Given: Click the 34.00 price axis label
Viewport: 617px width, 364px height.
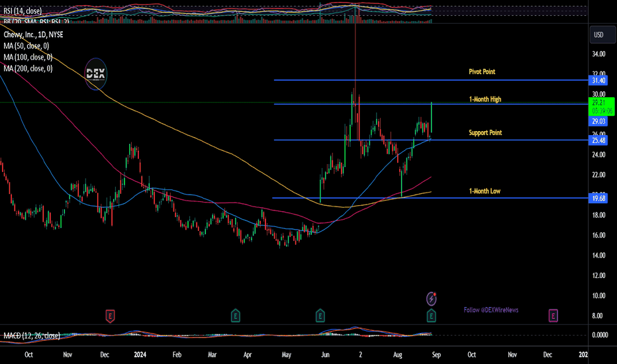Looking at the screenshot, I should coord(598,54).
